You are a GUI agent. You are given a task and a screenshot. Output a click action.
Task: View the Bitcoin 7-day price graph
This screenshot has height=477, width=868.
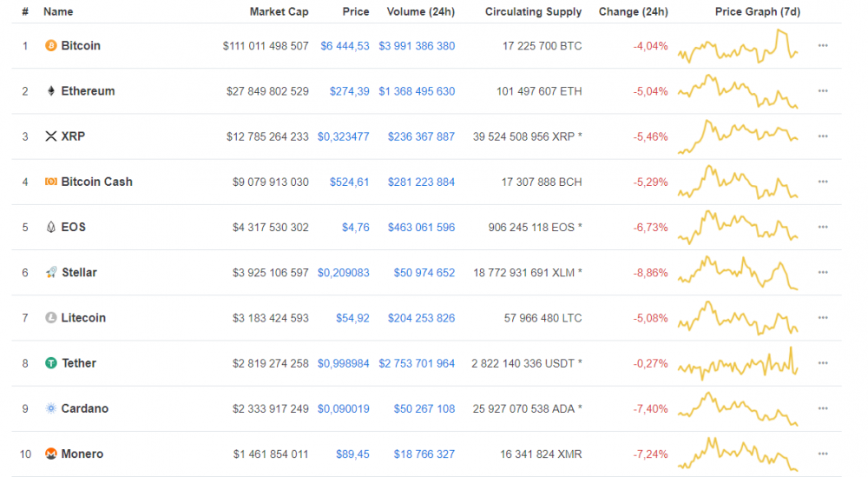[x=738, y=46]
